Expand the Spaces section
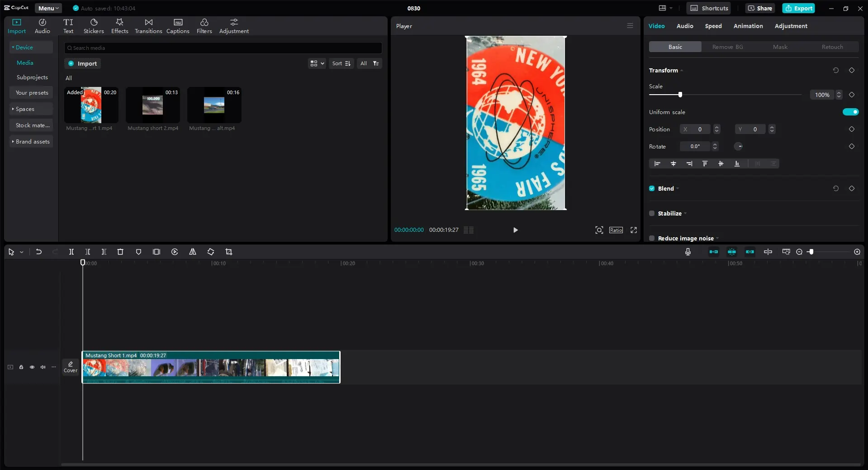This screenshot has width=868, height=470. pyautogui.click(x=31, y=109)
